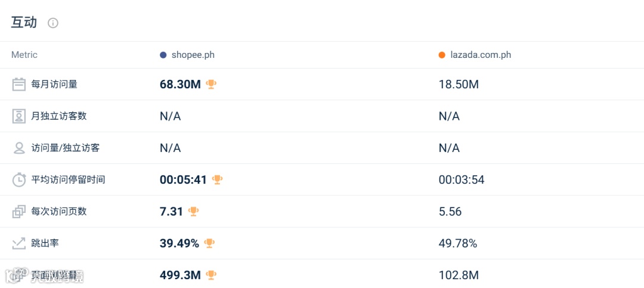Click the trophy icon next to 499.3M
This screenshot has width=644, height=288.
211,275
